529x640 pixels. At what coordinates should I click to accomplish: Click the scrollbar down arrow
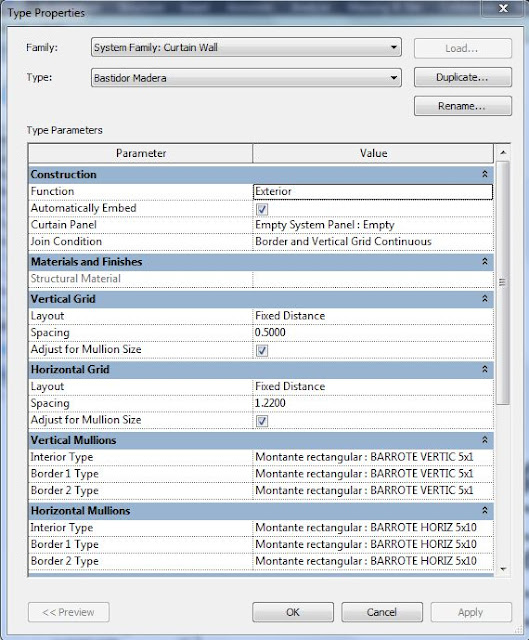503,569
